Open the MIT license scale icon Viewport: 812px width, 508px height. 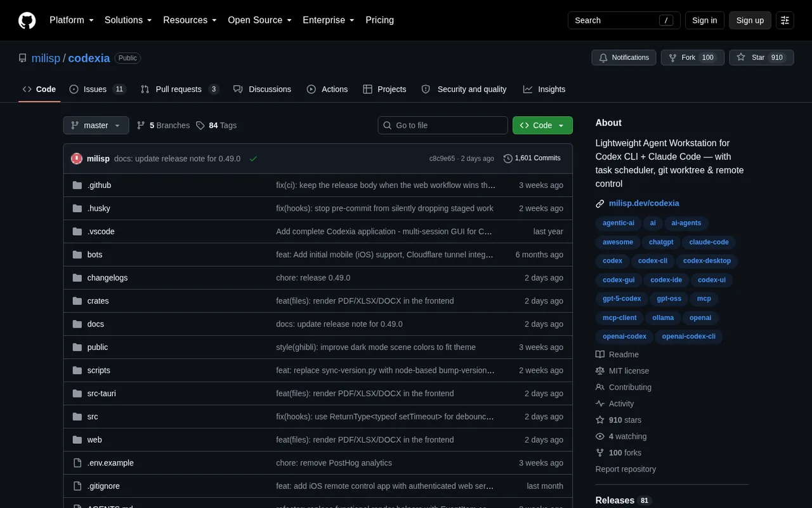(x=600, y=371)
